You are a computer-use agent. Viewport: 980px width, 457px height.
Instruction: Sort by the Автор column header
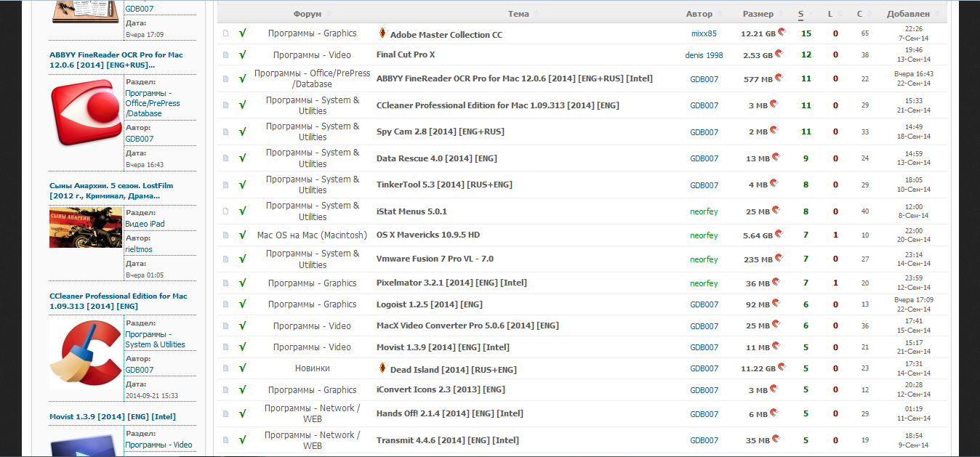[x=699, y=14]
